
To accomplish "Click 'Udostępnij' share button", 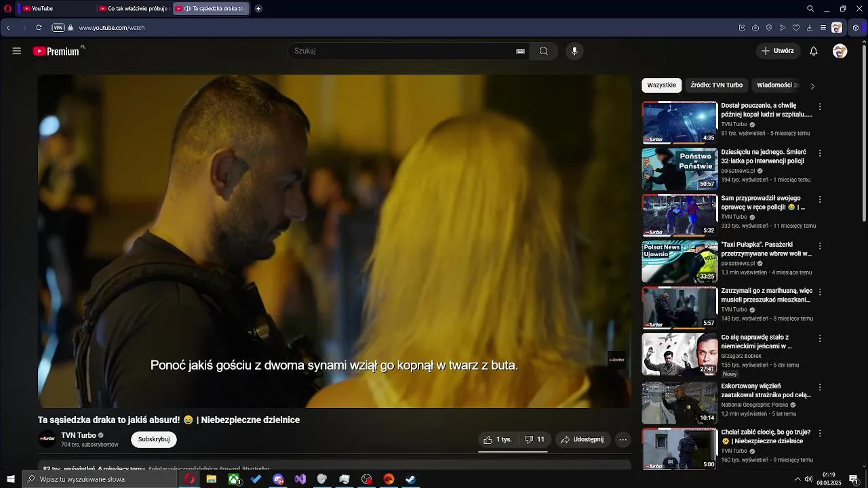I will (583, 440).
